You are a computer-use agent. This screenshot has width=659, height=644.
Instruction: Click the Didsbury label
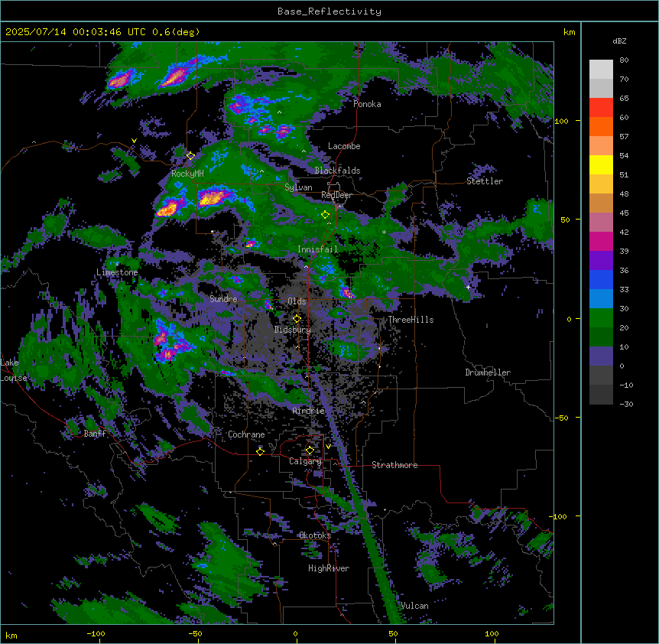(293, 330)
